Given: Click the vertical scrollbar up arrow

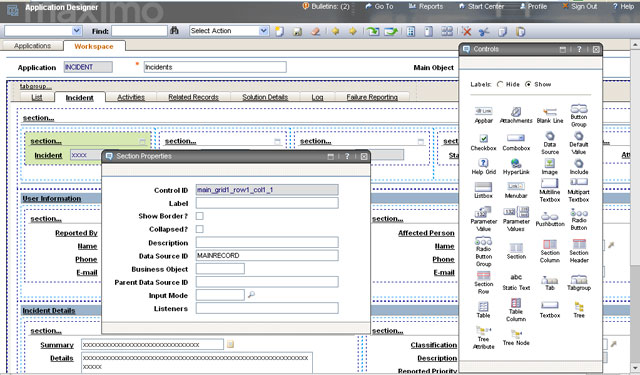Looking at the screenshot, I should pyautogui.click(x=635, y=44).
